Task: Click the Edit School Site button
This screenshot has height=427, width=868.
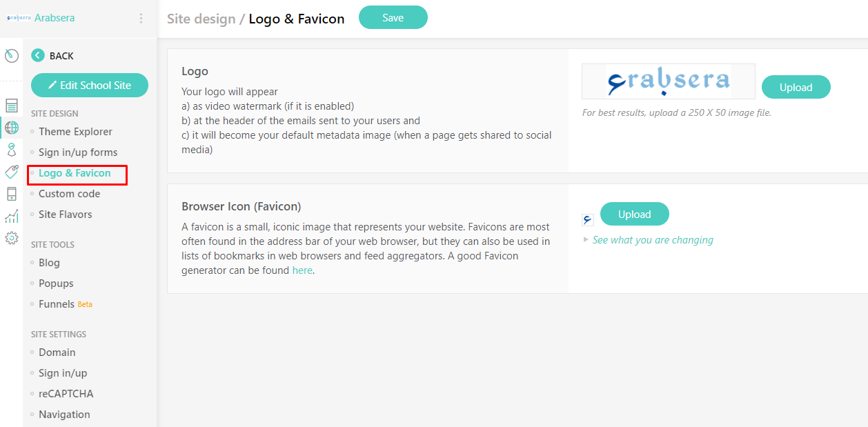Action: click(x=90, y=85)
